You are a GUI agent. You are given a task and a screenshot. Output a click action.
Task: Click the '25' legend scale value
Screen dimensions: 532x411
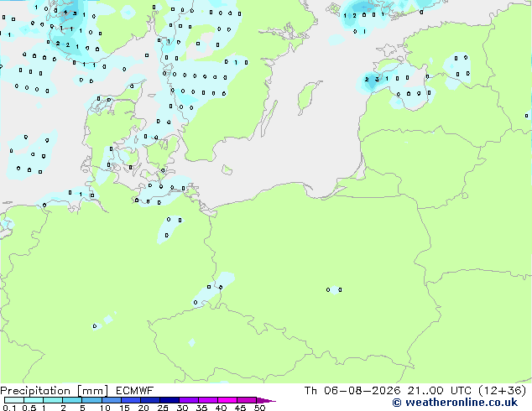[x=163, y=408]
